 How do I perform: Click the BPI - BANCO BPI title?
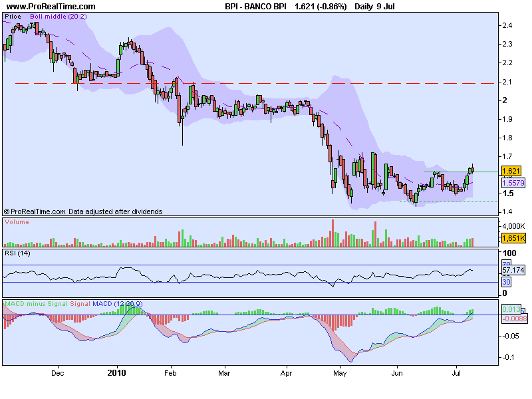tap(255, 7)
